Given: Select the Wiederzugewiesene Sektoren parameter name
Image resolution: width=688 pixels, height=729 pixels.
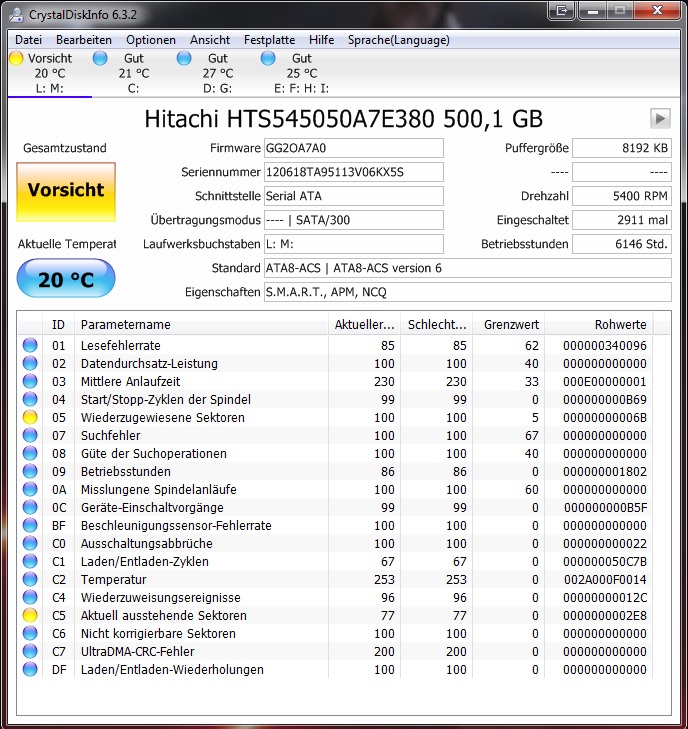Looking at the screenshot, I should coord(163,418).
